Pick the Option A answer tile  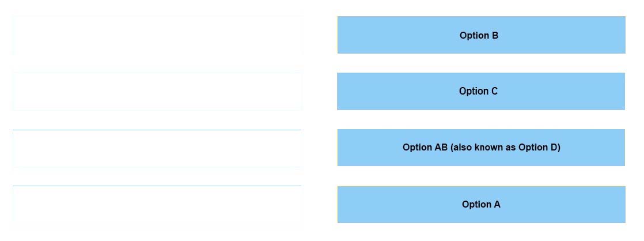tap(481, 204)
